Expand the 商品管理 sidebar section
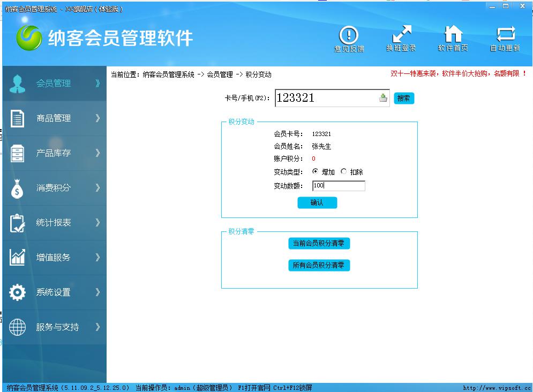 (54, 118)
